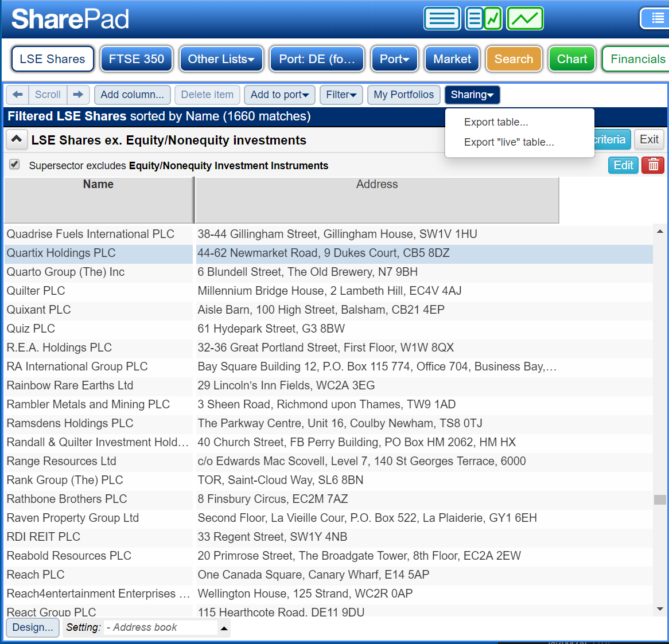Select Randall & Quilter Investment Holdings row

tap(329, 442)
